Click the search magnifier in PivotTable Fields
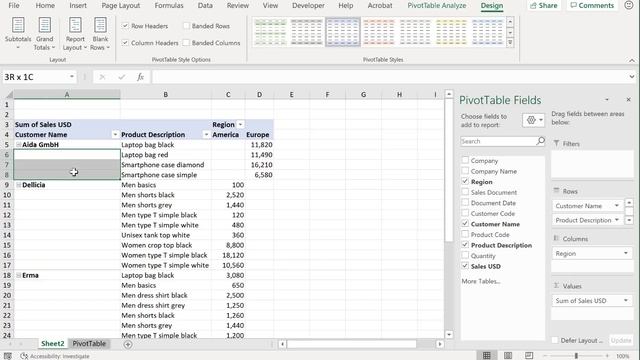This screenshot has width=640, height=360. pos(540,141)
